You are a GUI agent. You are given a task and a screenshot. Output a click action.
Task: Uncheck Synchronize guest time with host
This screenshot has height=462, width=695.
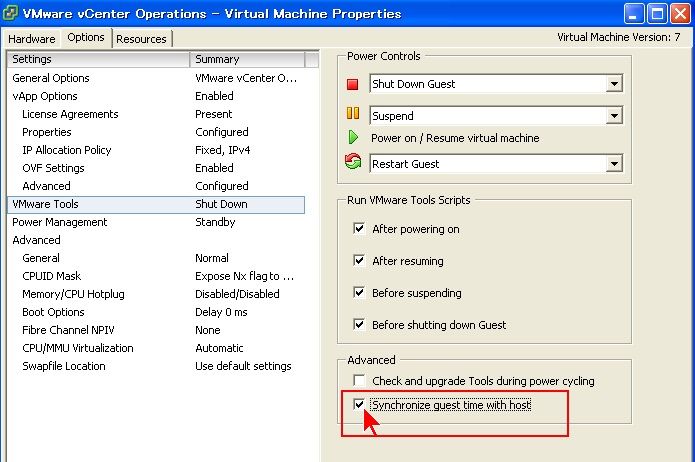(x=359, y=404)
